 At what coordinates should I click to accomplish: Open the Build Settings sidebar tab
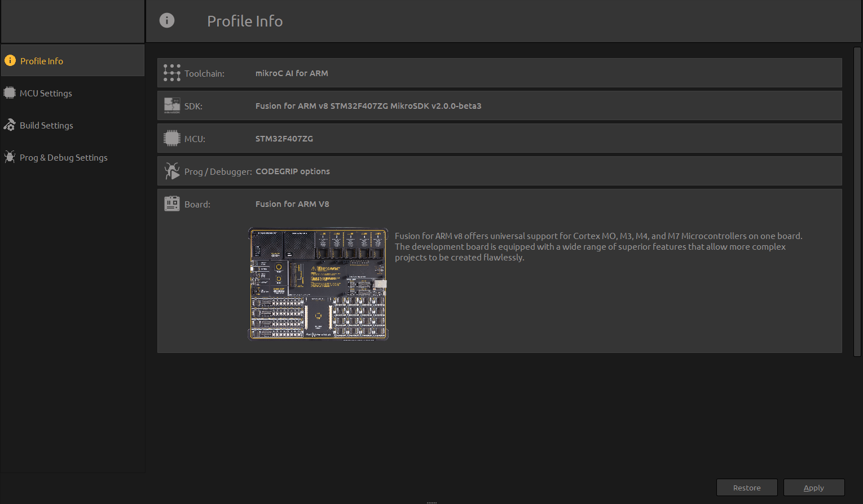[x=73, y=125]
